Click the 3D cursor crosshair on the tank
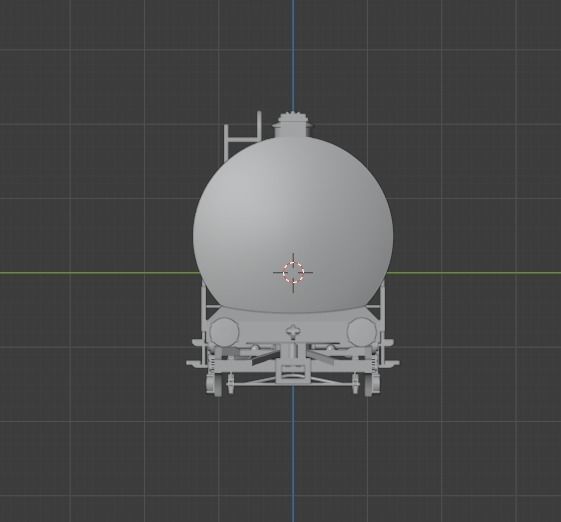Image resolution: width=561 pixels, height=522 pixels. tap(293, 273)
